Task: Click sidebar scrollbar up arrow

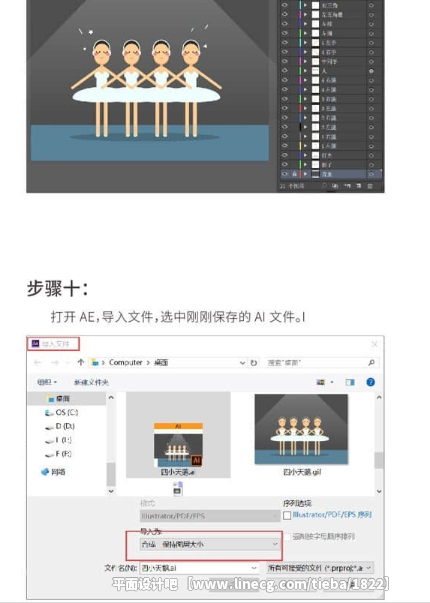Action: point(111,398)
